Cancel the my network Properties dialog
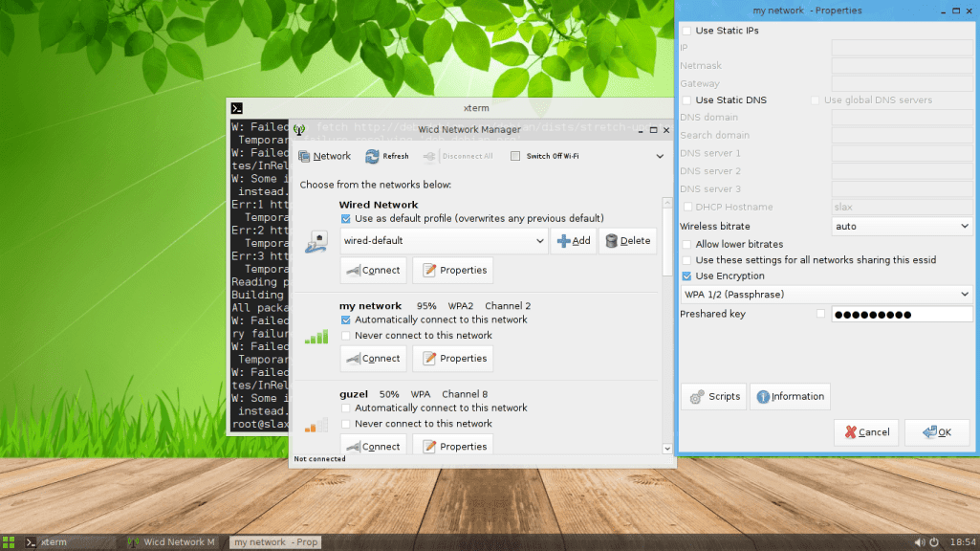This screenshot has width=980, height=551. click(866, 432)
